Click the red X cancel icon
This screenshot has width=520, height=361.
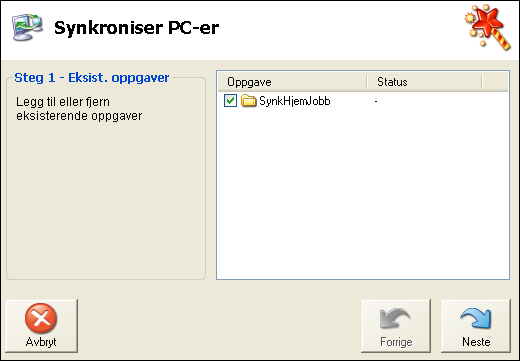point(41,318)
